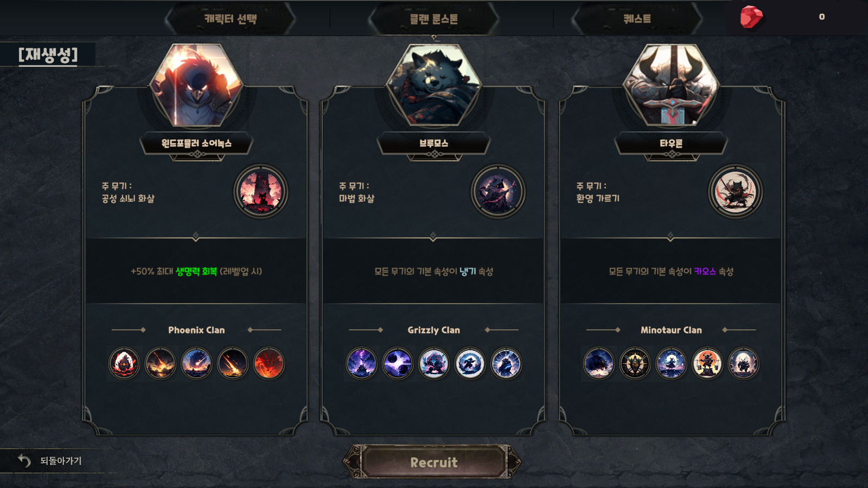Select the grizzly bear Brumos portrait
The height and width of the screenshot is (488, 868).
(x=433, y=85)
